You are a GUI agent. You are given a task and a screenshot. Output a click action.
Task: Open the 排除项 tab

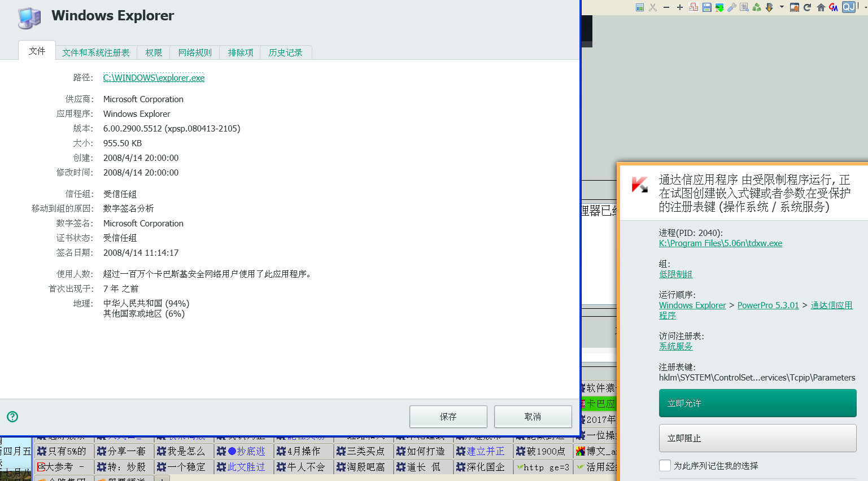click(241, 53)
